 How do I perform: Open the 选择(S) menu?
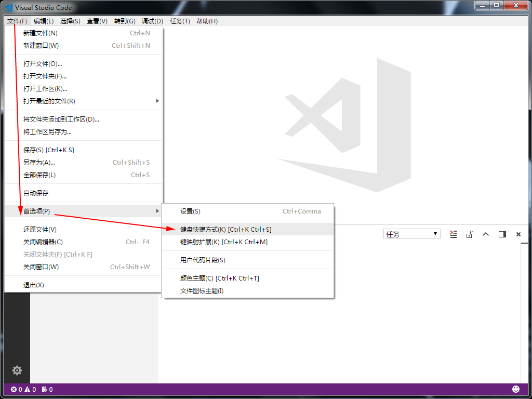click(x=70, y=21)
